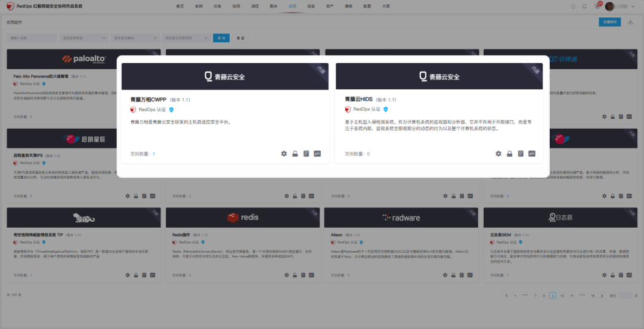Toggle the lock on Redis插件 card
Image resolution: width=644 pixels, height=329 pixels.
[295, 275]
